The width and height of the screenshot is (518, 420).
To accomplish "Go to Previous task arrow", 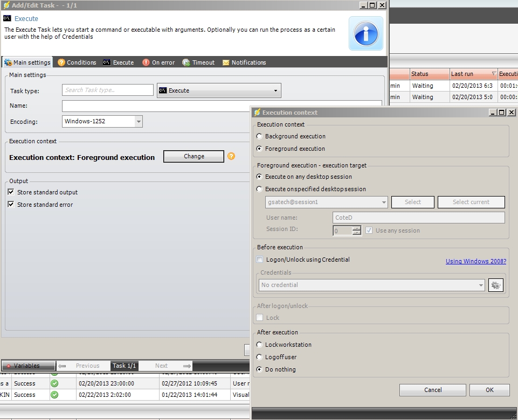I will pos(63,366).
